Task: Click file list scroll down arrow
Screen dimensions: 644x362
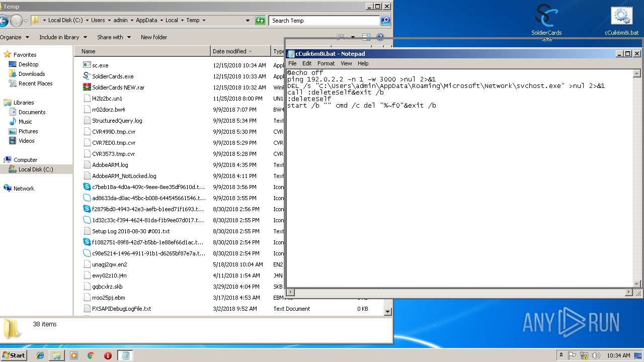Action: [x=387, y=312]
